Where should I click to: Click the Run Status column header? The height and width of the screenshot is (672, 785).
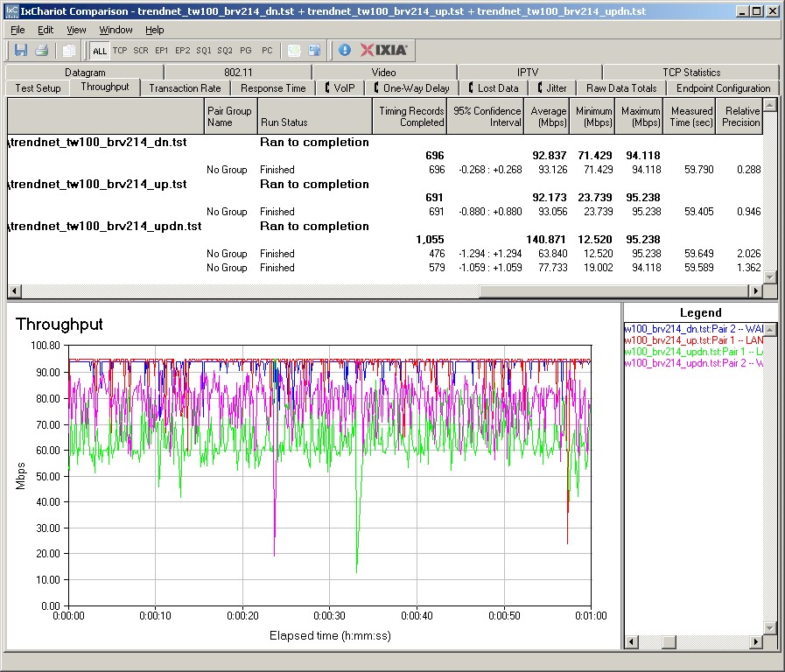315,116
